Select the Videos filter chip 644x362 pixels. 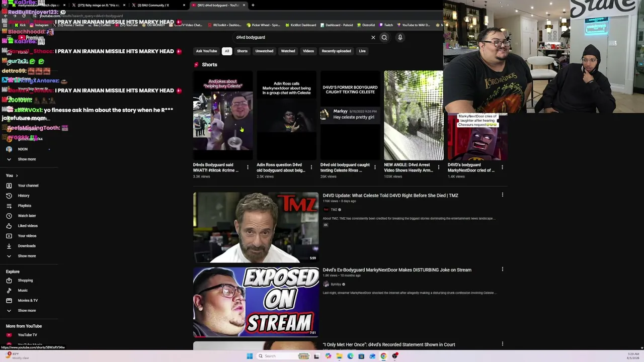pos(308,51)
